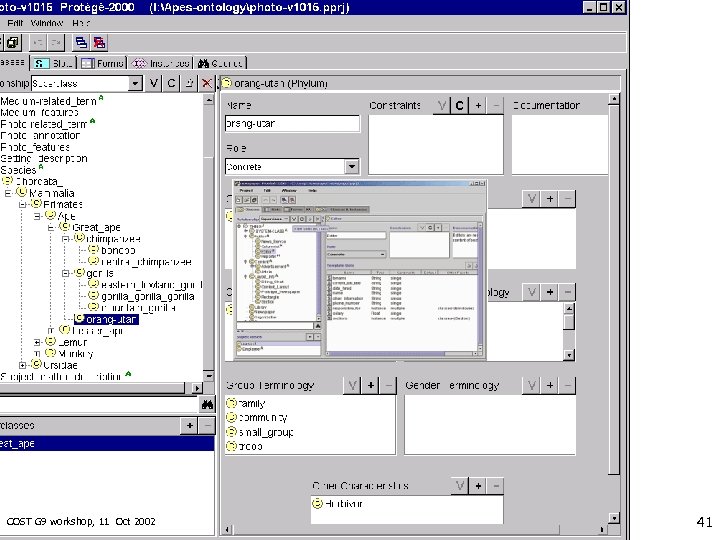Click the red close-all-windows toolbar icon

point(99,43)
